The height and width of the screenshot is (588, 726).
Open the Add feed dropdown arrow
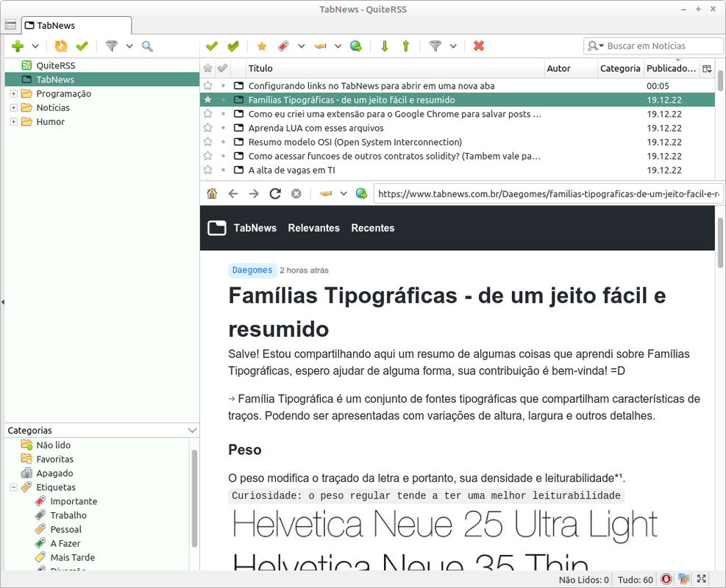(x=35, y=46)
